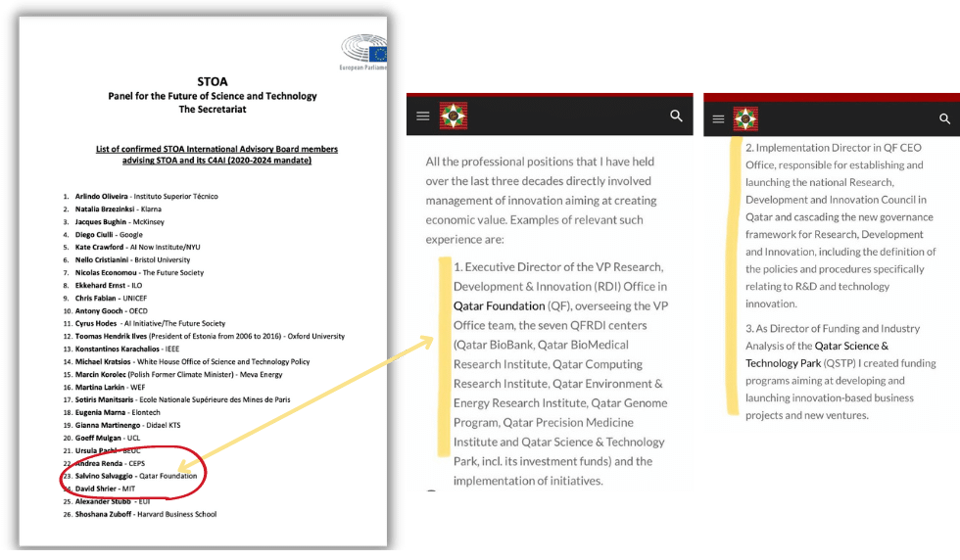Screen dimensions: 960x560
Task: Open the Qatar Science & Technology Park link
Action: click(817, 354)
